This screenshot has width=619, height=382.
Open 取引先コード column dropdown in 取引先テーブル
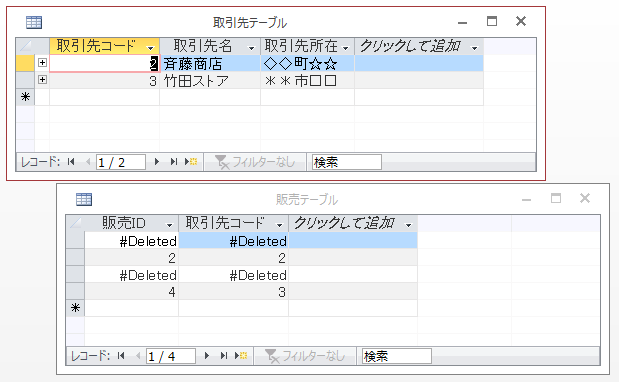150,48
